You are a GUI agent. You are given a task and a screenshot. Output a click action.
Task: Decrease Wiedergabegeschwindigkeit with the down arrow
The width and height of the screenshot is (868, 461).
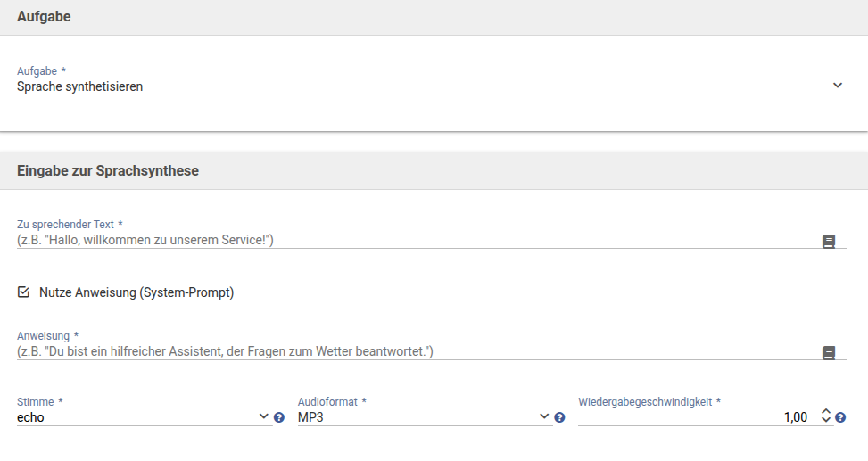coord(826,421)
